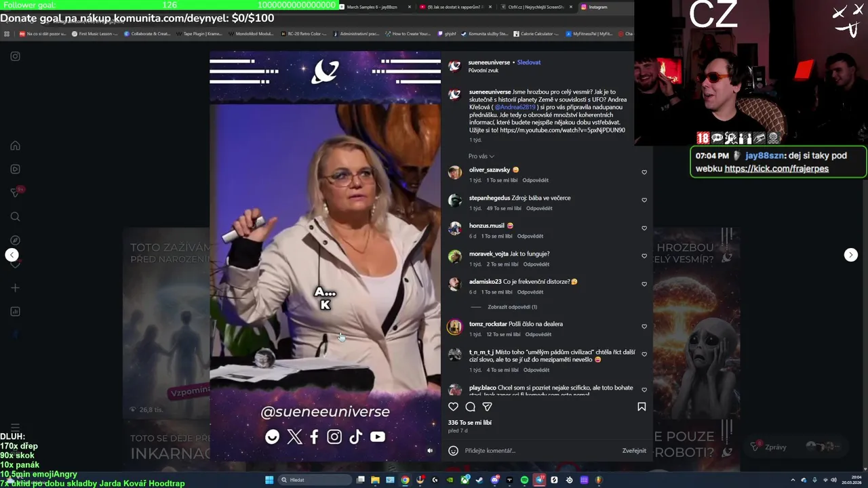Open tomz_rockstar's profile avatar
The height and width of the screenshot is (488, 868).
click(x=455, y=327)
